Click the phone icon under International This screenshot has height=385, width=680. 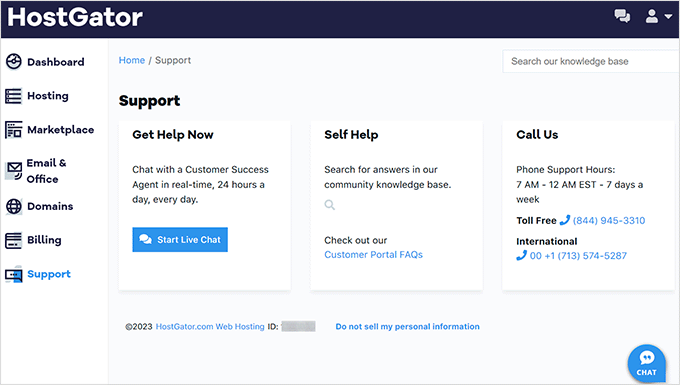click(521, 255)
